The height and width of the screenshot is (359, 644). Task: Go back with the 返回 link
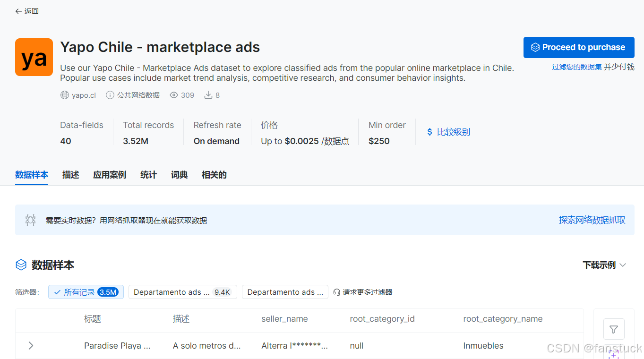click(x=27, y=11)
